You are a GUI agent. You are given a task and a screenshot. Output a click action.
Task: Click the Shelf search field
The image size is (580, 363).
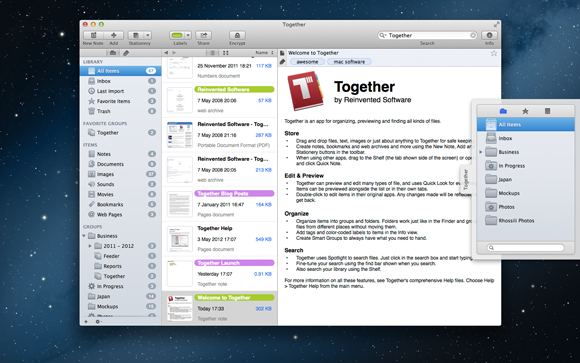click(x=525, y=247)
